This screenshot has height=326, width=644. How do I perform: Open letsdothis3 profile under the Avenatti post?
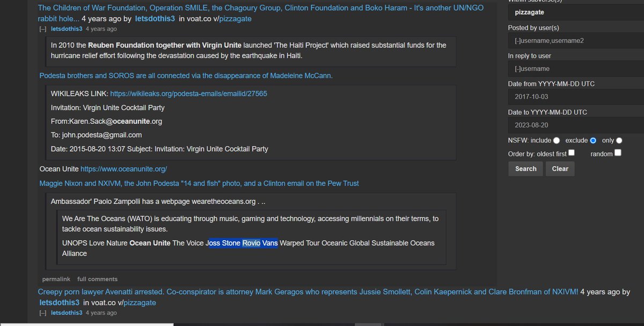(x=60, y=303)
